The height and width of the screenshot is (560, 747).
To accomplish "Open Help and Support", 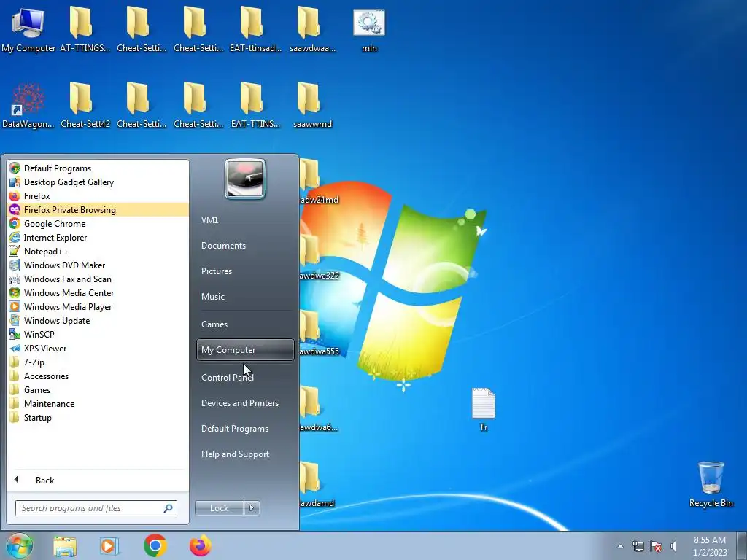I will [x=245, y=454].
